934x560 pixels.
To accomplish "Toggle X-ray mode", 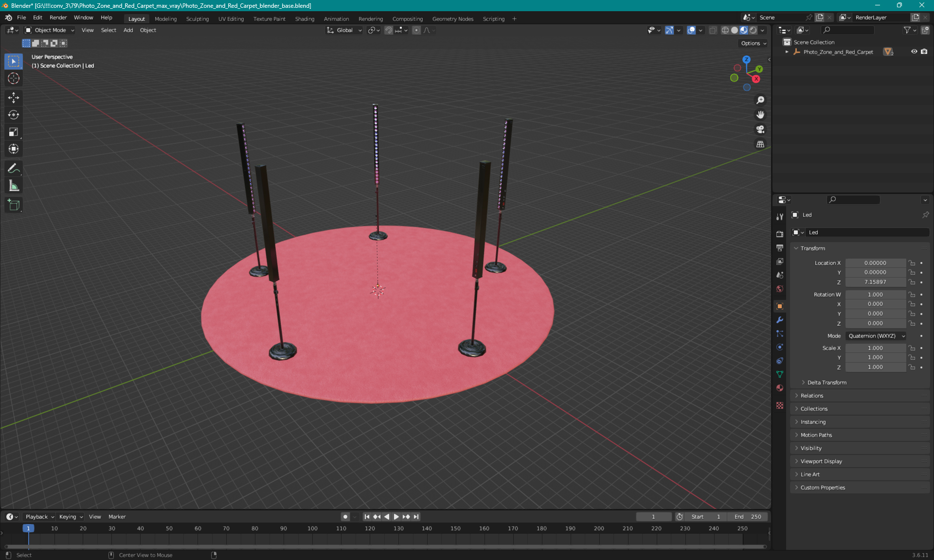I will coord(713,30).
